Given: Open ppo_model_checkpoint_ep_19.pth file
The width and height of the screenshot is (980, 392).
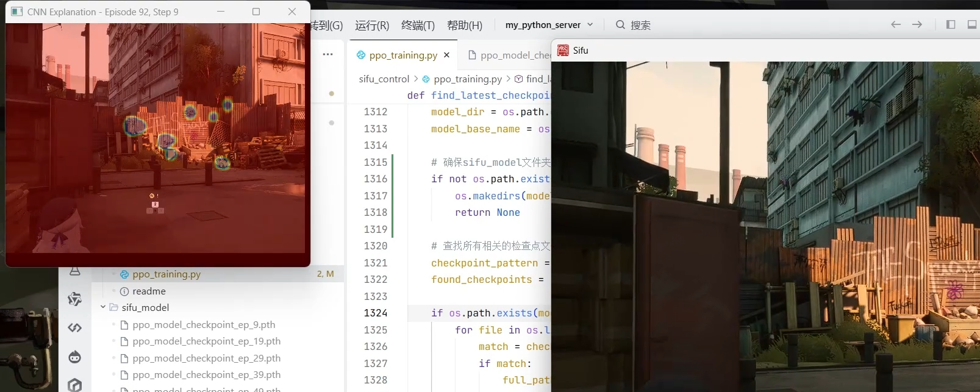Looking at the screenshot, I should click(218, 341).
